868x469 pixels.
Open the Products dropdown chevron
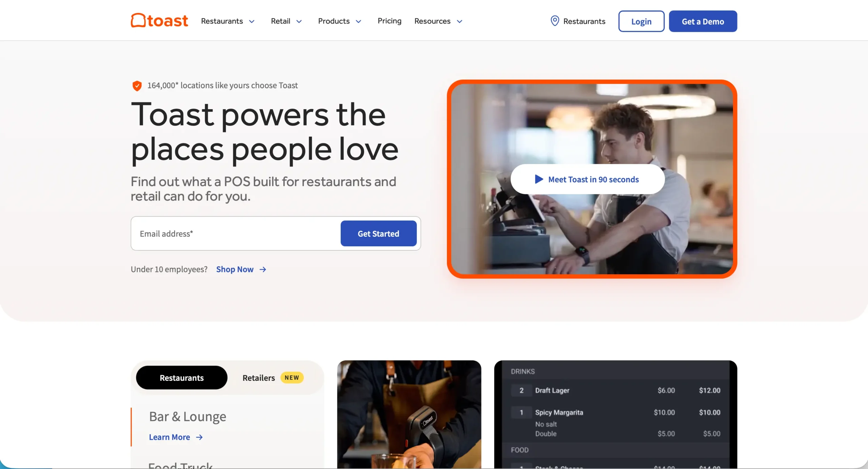[x=358, y=21]
